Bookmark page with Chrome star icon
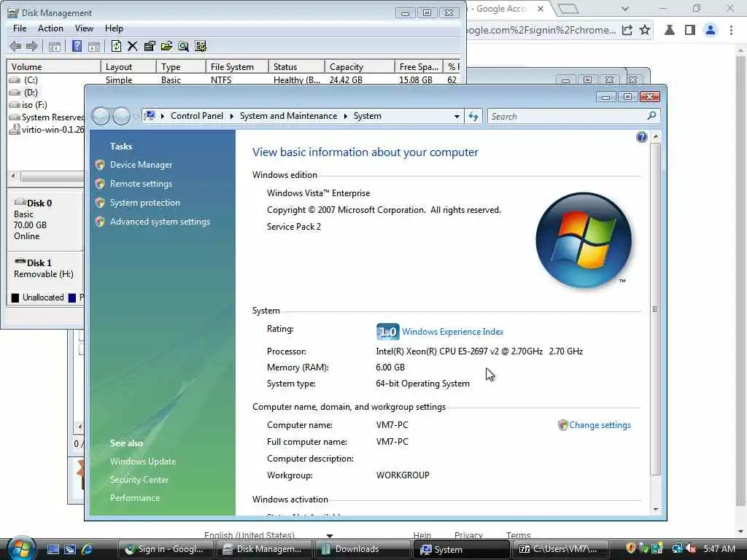Viewport: 747px width, 560px height. pos(645,30)
